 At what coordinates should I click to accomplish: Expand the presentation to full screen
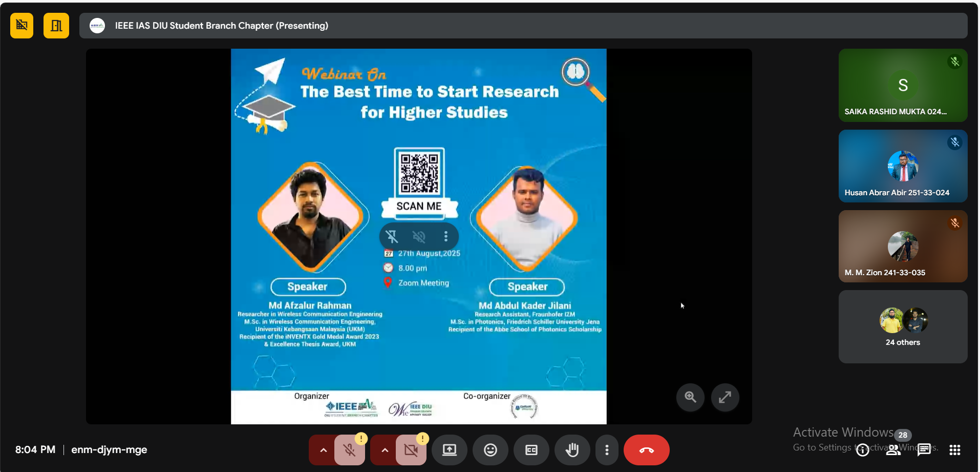(x=725, y=397)
